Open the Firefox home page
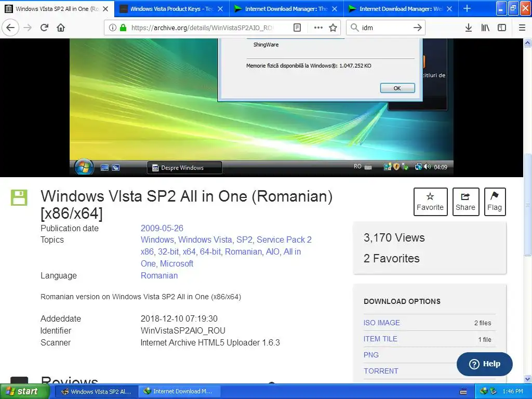 [x=61, y=28]
